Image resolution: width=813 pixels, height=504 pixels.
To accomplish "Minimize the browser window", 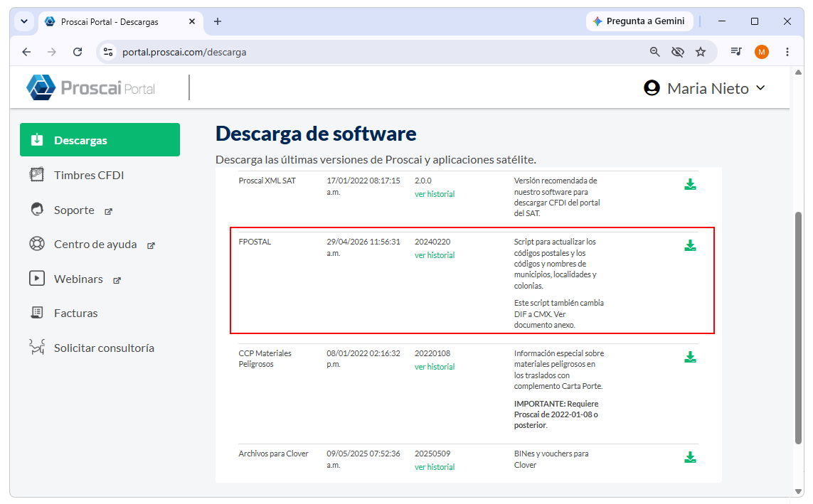I will coord(722,21).
